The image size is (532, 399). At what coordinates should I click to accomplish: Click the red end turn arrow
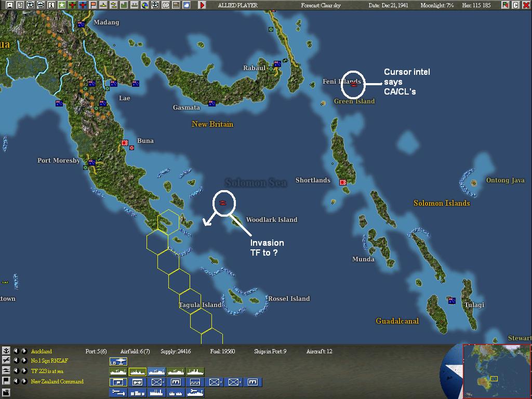tap(202, 5)
